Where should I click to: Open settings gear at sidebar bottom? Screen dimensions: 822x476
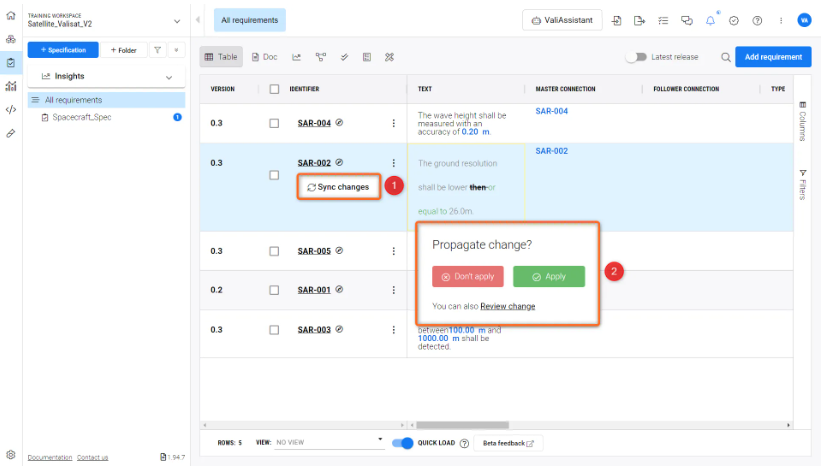(10, 455)
